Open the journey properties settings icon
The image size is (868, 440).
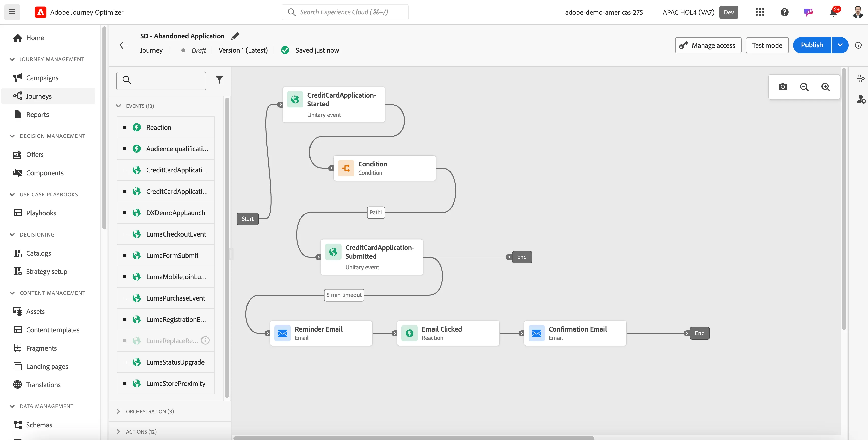(x=861, y=78)
